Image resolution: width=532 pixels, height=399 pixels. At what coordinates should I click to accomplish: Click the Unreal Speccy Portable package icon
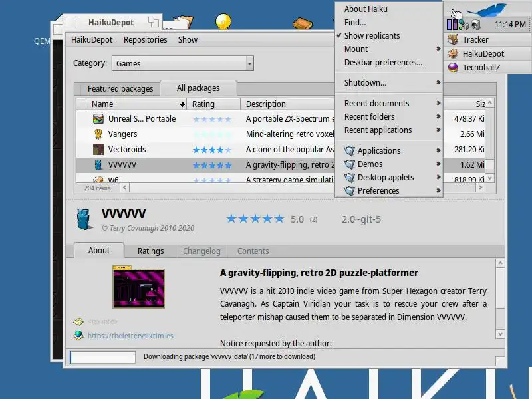click(98, 119)
